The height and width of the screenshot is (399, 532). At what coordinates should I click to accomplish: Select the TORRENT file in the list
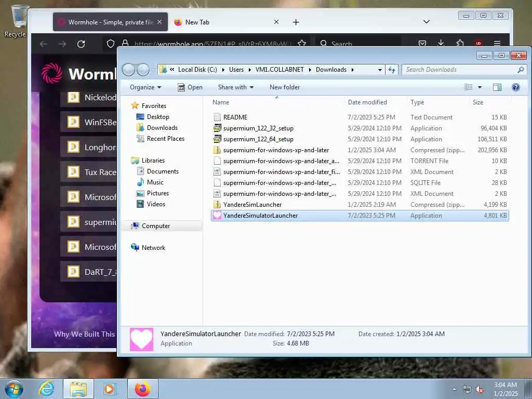360,161
